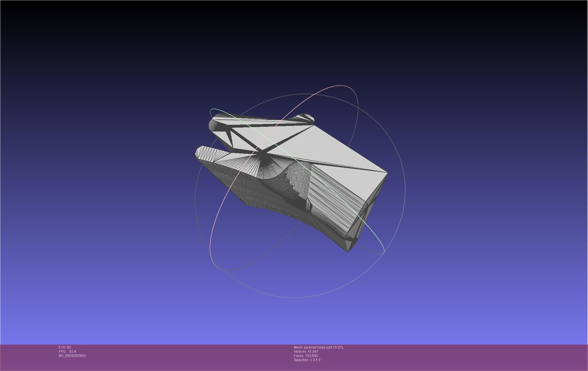Screen dimensions: 588x371
Task: Click the FPS: 82.6 readout
Action: tap(67, 352)
